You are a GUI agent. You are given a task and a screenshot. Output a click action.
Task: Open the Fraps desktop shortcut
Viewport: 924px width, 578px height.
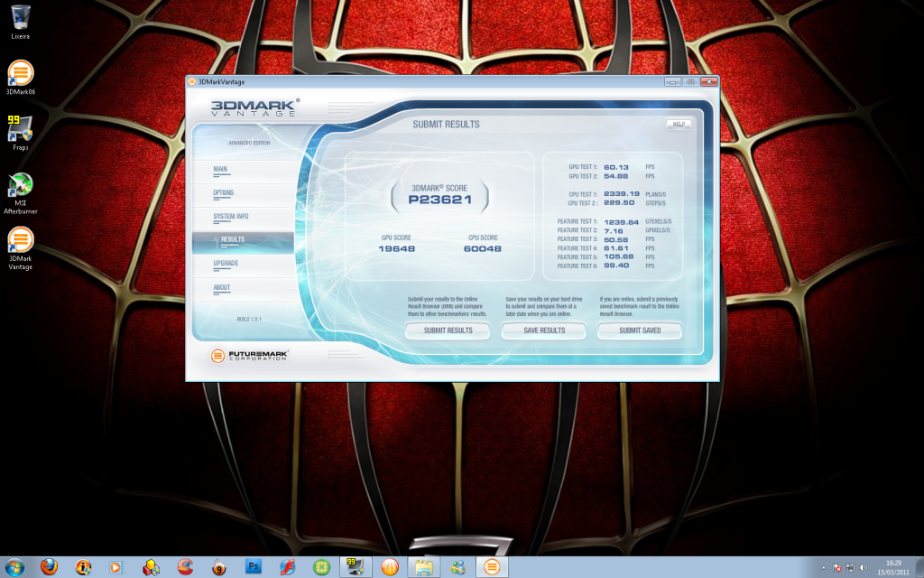pyautogui.click(x=20, y=133)
